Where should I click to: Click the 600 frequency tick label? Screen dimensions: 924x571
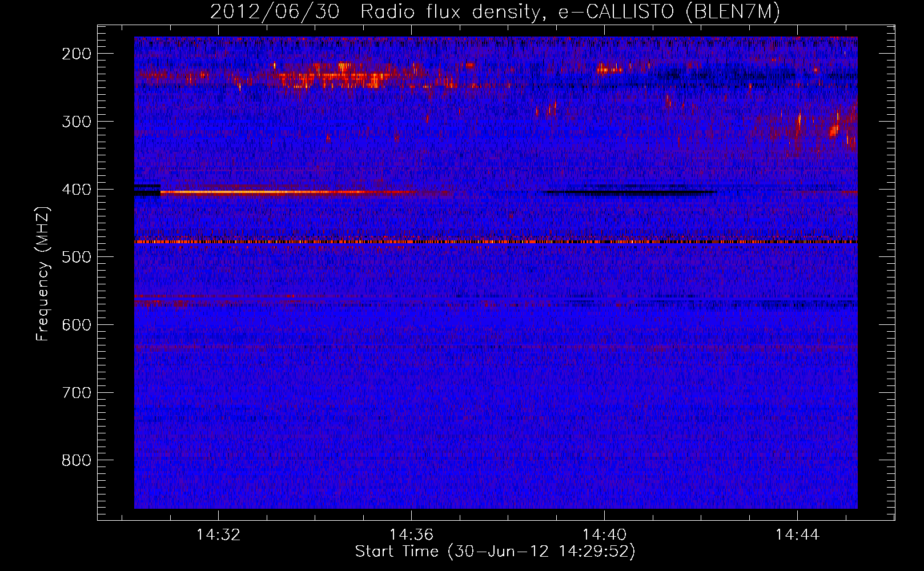(76, 325)
